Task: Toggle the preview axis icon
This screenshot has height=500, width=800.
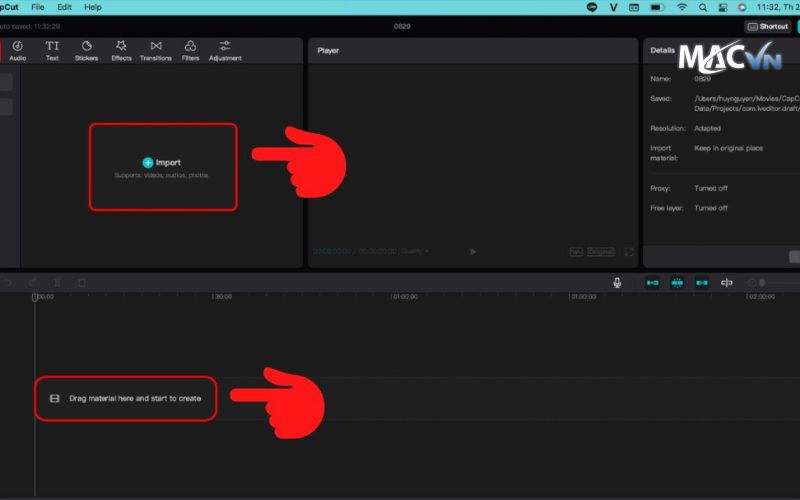Action: coord(727,283)
